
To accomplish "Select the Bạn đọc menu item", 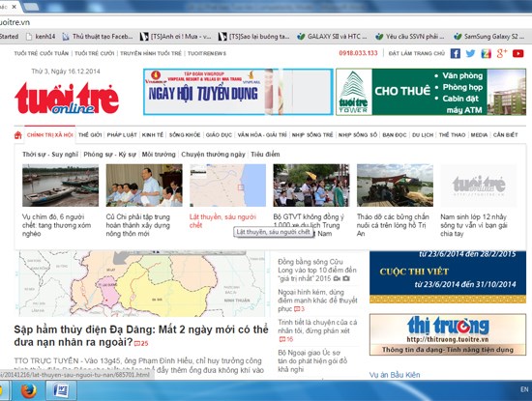I will 395,135.
